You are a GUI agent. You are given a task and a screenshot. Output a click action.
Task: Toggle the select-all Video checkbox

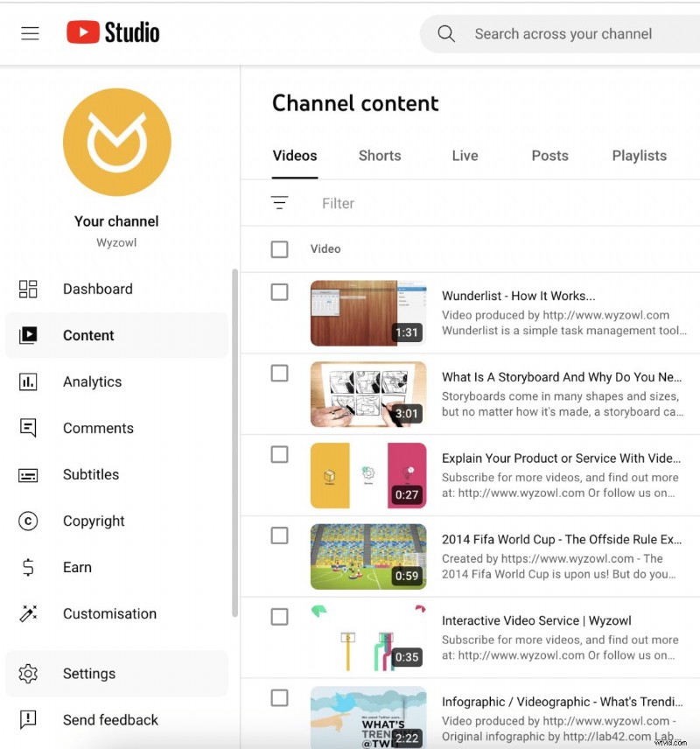coord(279,248)
